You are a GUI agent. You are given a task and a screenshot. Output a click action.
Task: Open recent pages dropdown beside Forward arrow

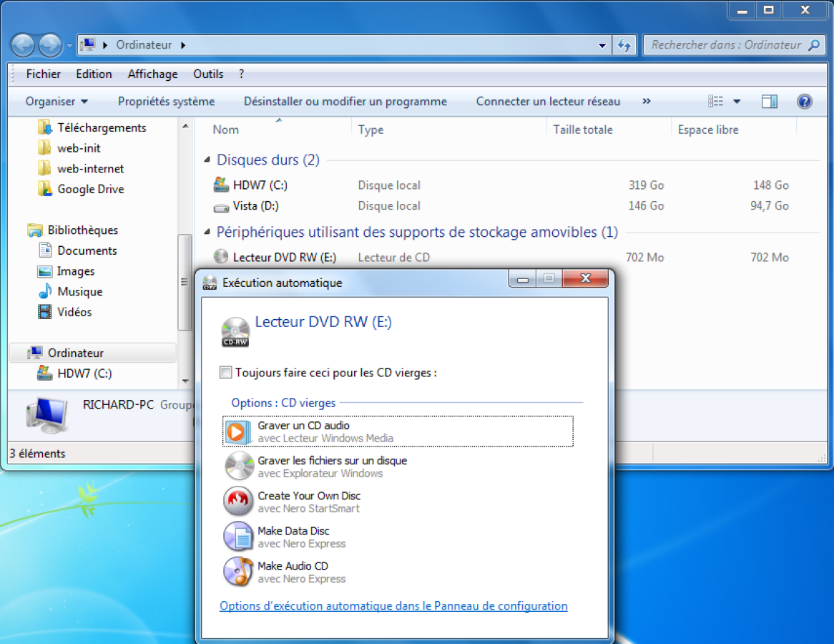tap(69, 46)
